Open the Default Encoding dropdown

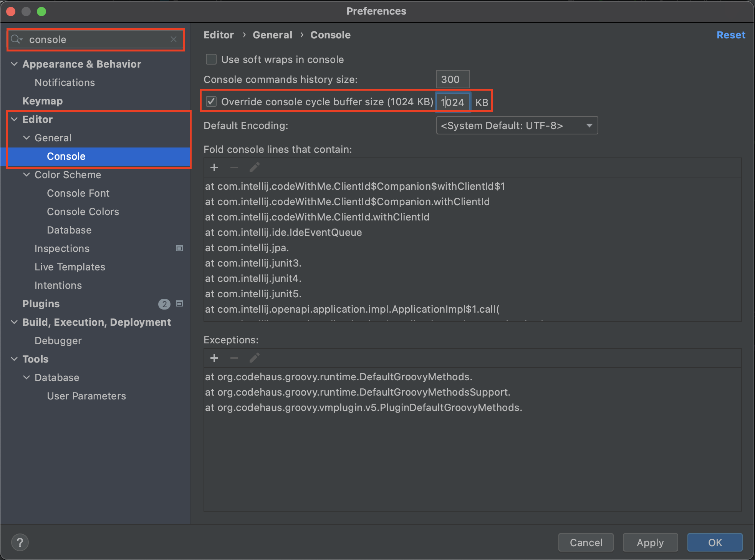(x=517, y=125)
